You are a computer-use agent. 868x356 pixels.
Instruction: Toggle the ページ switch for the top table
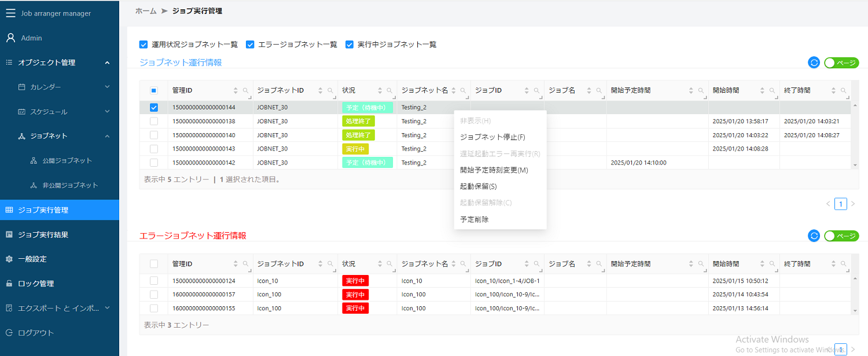[841, 62]
